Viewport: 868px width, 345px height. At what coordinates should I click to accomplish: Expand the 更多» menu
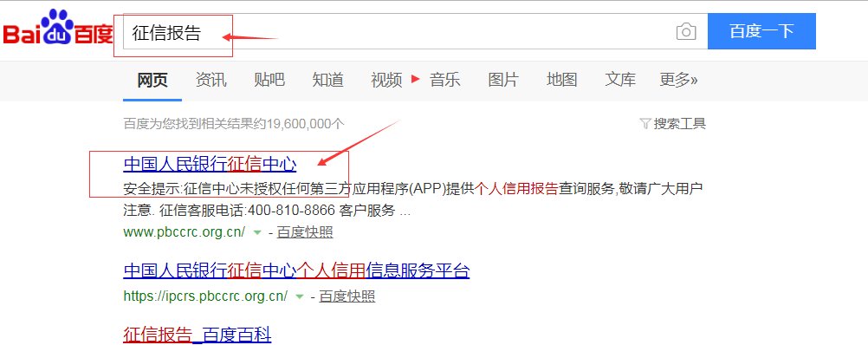[678, 80]
